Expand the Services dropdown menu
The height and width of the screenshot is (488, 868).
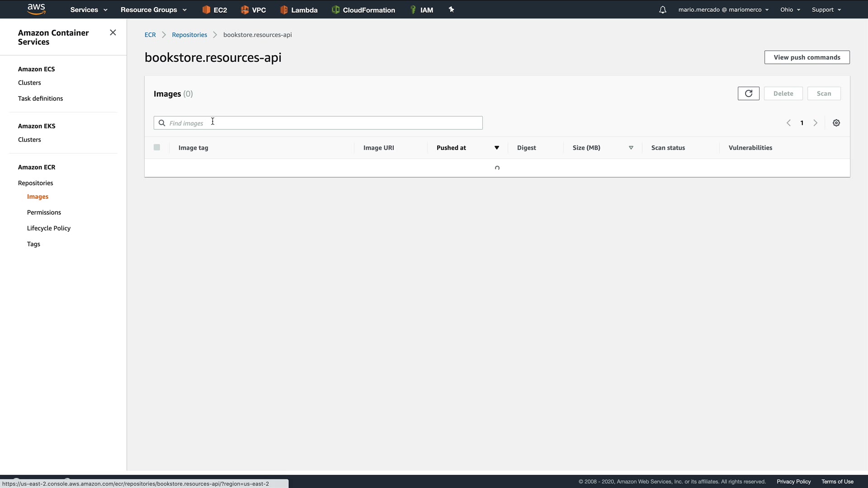click(89, 9)
